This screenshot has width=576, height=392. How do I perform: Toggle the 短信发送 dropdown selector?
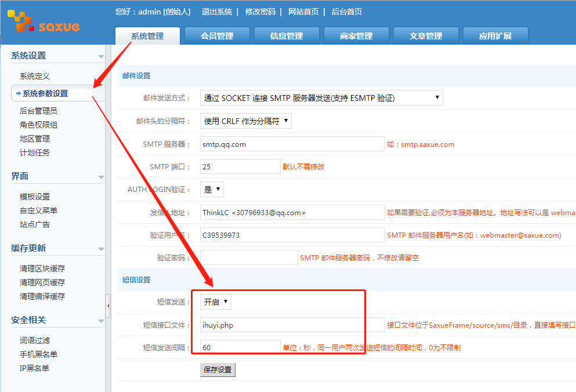(x=216, y=302)
